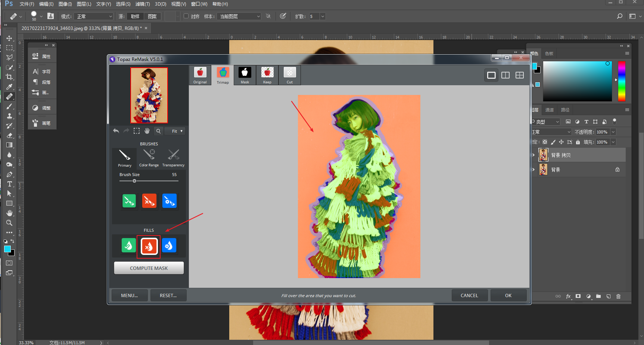Click the redo arrow in ReMask
644x345 pixels.
pyautogui.click(x=126, y=131)
